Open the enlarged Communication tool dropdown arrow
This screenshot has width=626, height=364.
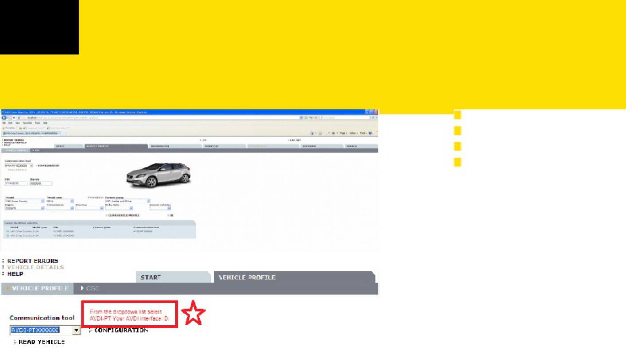coord(76,330)
